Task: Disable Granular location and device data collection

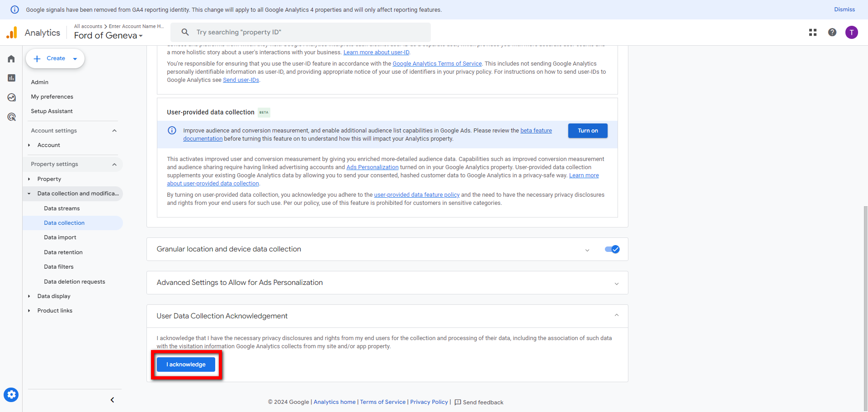Action: tap(612, 249)
